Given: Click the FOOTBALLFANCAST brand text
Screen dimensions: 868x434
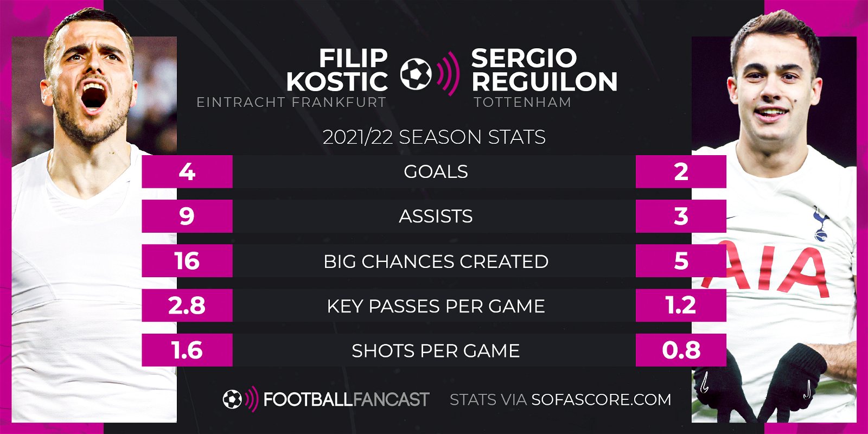Looking at the screenshot, I should (346, 400).
